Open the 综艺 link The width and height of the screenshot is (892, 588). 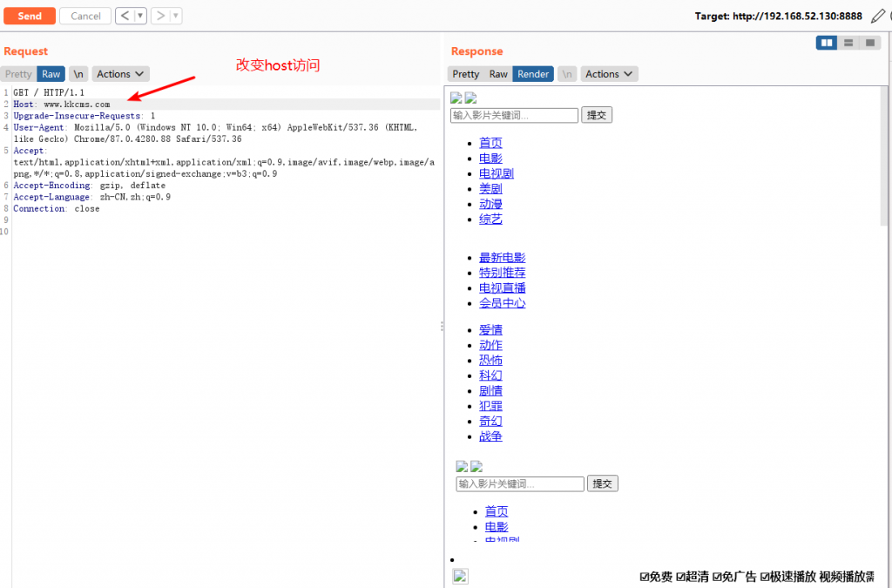pyautogui.click(x=490, y=219)
